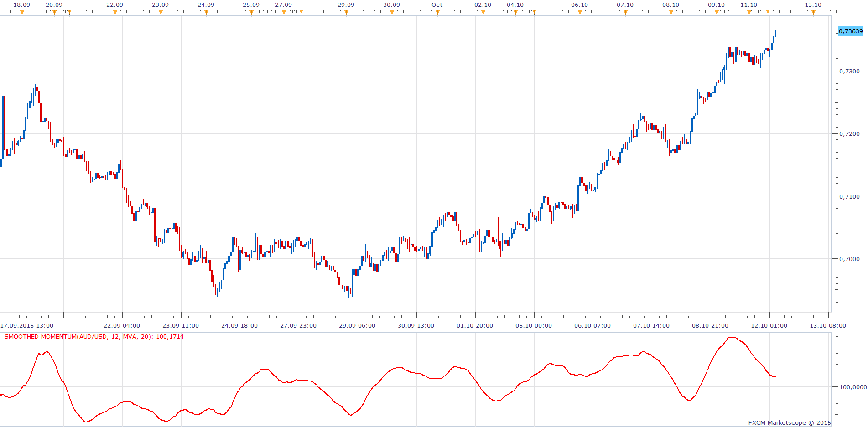Click the 0,7300 price axis label

tap(850, 71)
